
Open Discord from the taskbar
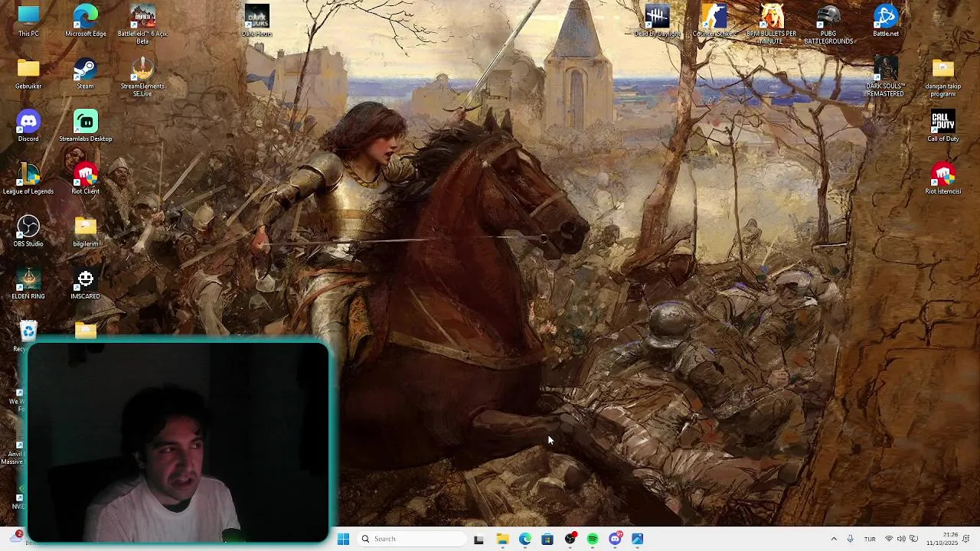pos(615,539)
